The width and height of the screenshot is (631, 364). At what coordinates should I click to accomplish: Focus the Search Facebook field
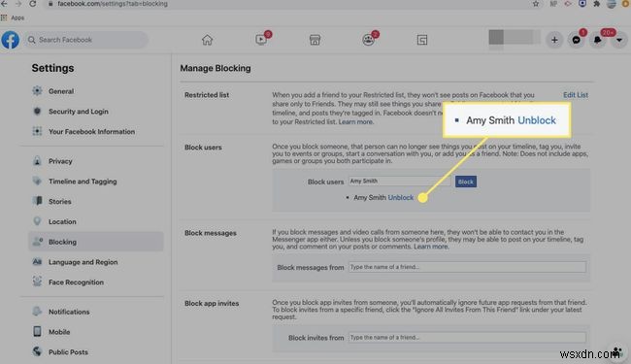pyautogui.click(x=86, y=40)
